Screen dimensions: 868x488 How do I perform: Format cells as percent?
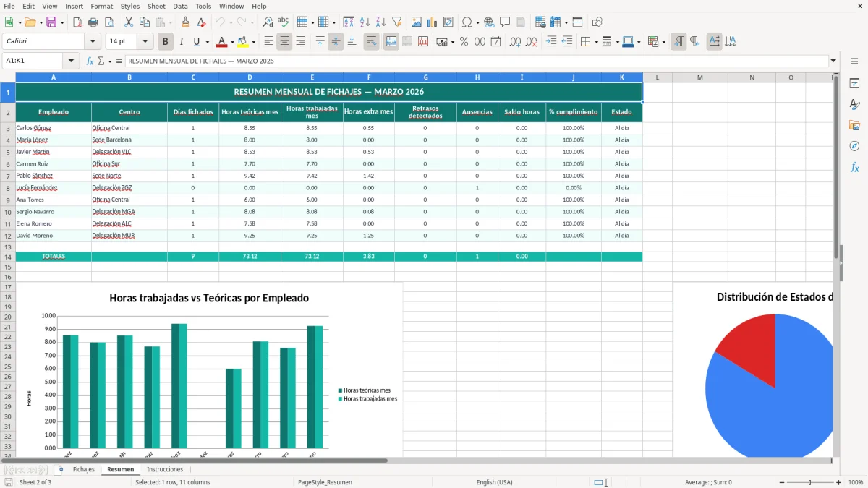click(464, 42)
